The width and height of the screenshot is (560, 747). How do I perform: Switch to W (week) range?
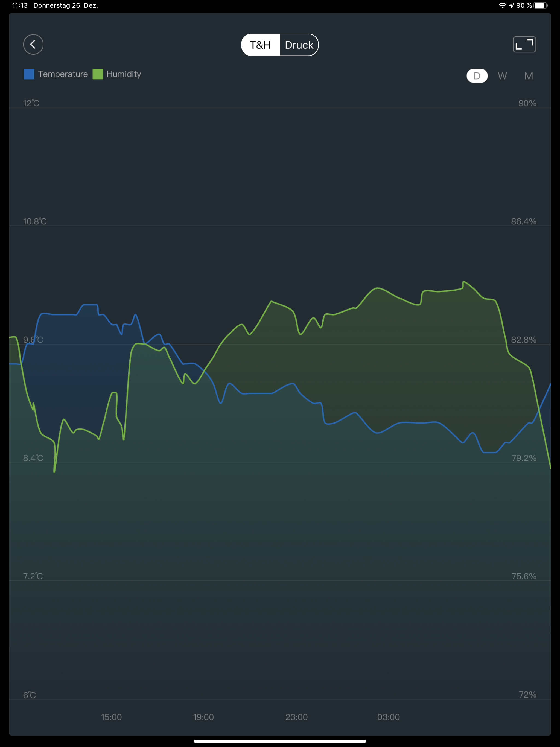point(502,76)
